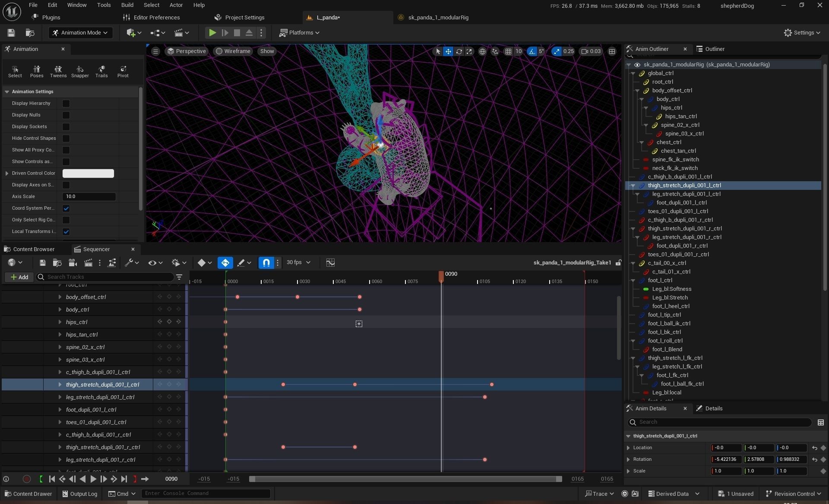This screenshot has height=504, width=829.
Task: Expand hips_ctrl track in sequencer
Action: pyautogui.click(x=60, y=322)
